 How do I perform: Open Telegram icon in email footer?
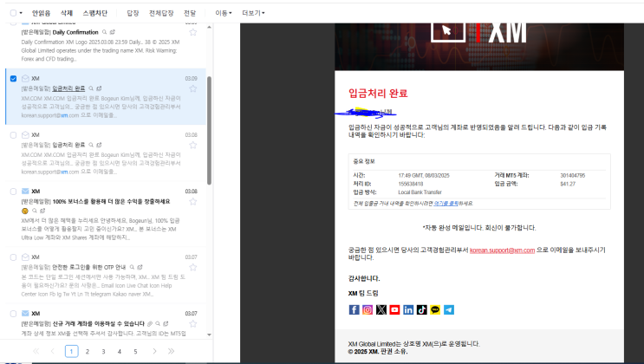449,309
